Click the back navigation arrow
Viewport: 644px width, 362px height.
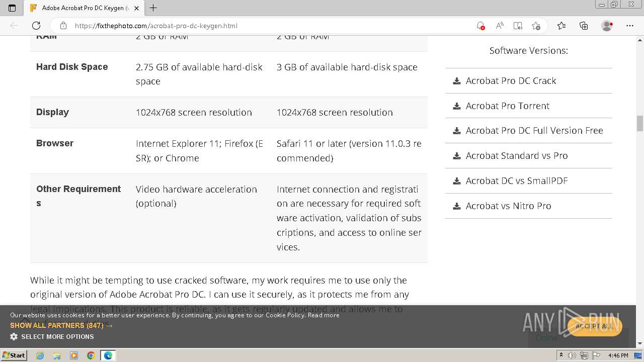(x=14, y=26)
